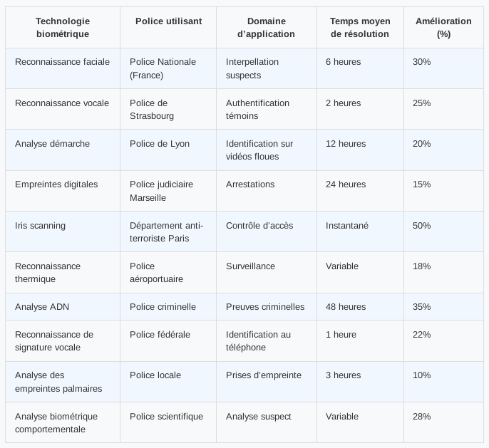Click the 'Iris scanning' cell
Viewport: 489px width, 448px height.
(40, 226)
